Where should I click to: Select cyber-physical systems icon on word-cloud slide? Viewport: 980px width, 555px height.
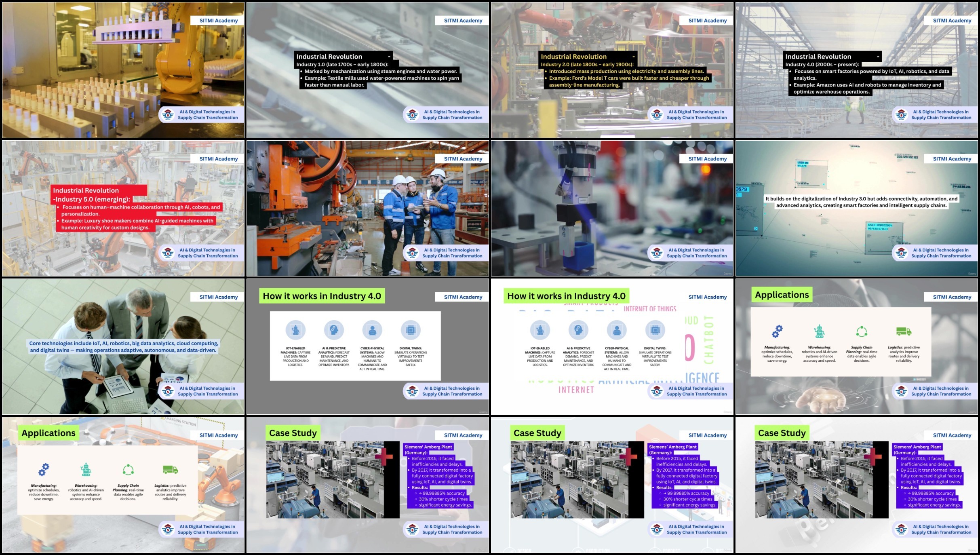pos(617,330)
